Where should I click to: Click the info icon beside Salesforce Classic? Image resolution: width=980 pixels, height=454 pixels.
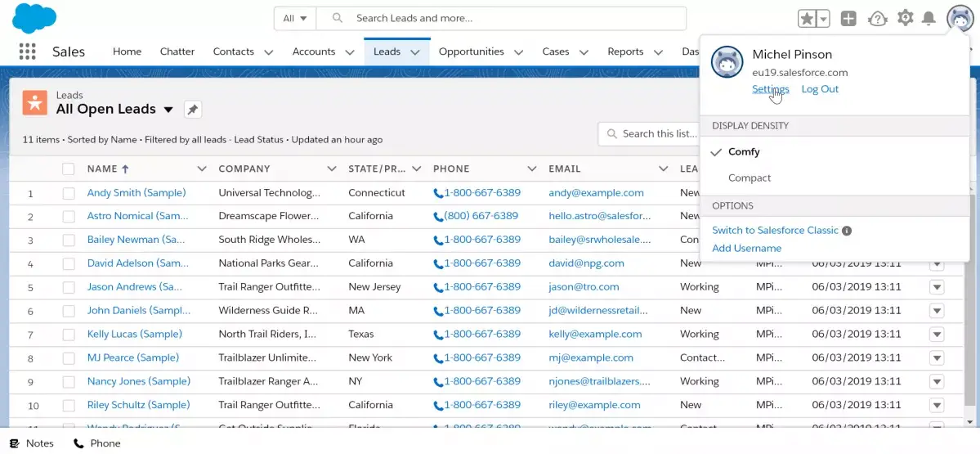(847, 231)
